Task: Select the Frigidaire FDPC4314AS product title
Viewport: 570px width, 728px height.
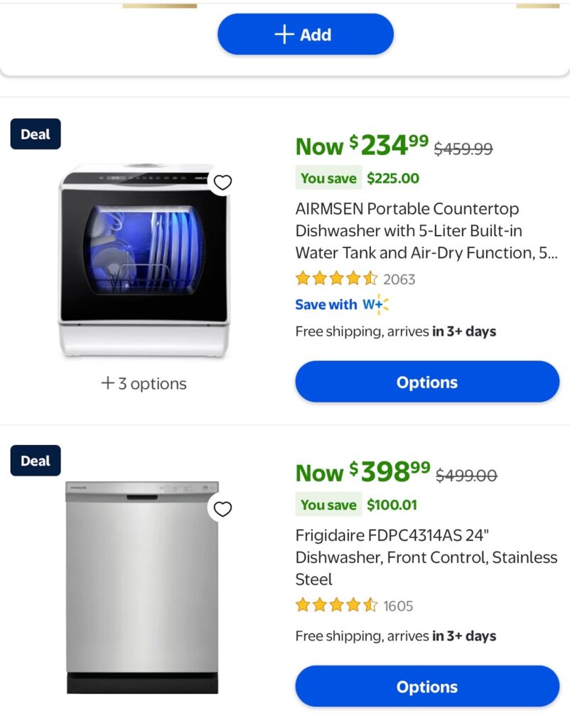Action: (426, 557)
